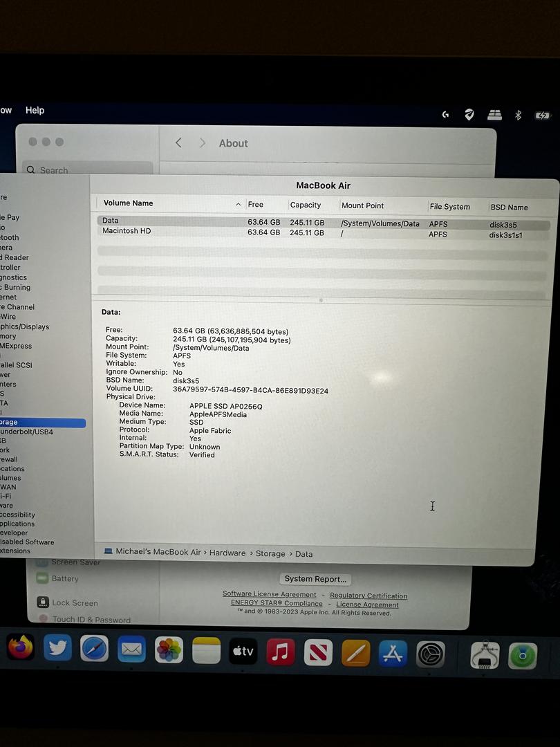Launch the Apple TV app from the Dock
The image size is (560, 747).
click(243, 651)
